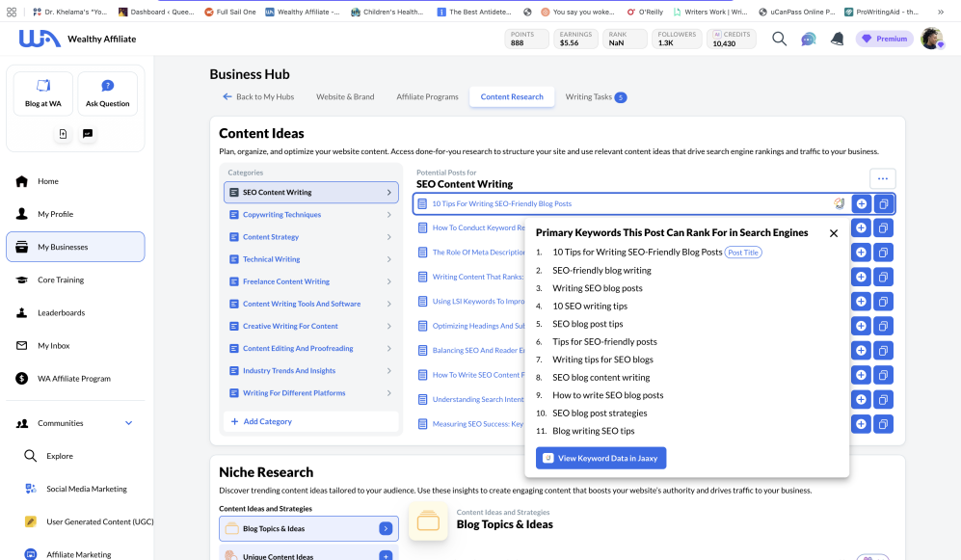
Task: Open Leaderboards in the sidebar
Action: [x=75, y=312]
